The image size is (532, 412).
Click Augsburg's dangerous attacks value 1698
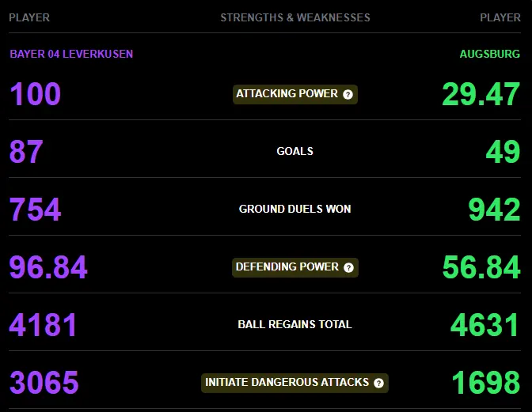[x=486, y=383]
